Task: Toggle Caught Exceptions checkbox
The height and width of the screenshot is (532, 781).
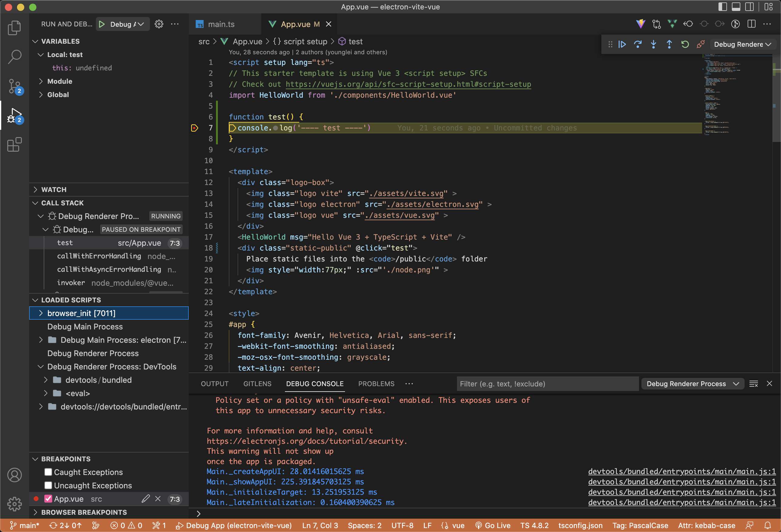Action: point(48,472)
